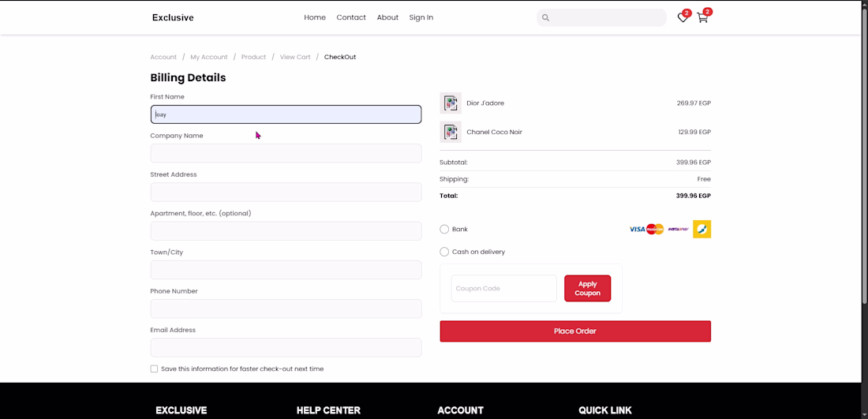
Task: Open the About page link
Action: [387, 17]
